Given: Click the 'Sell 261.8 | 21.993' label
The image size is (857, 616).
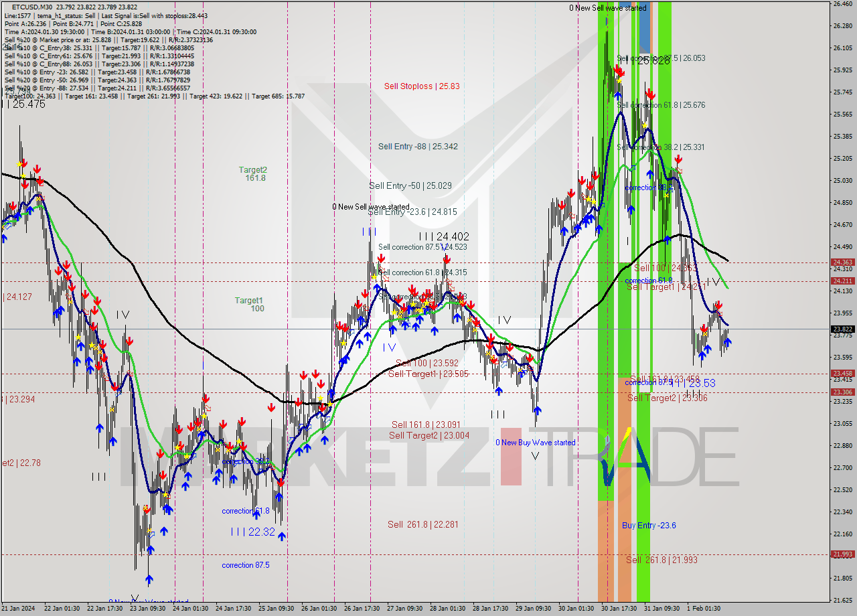Looking at the screenshot, I should [661, 560].
